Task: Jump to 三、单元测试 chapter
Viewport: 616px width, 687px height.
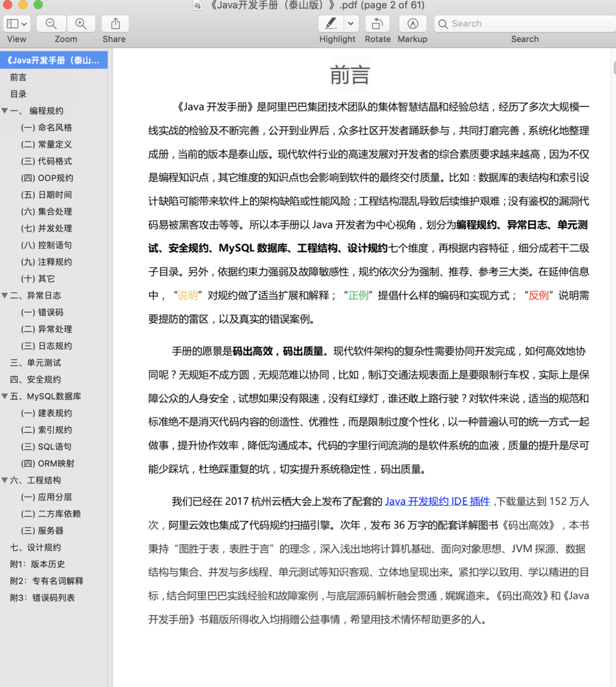Action: [35, 363]
